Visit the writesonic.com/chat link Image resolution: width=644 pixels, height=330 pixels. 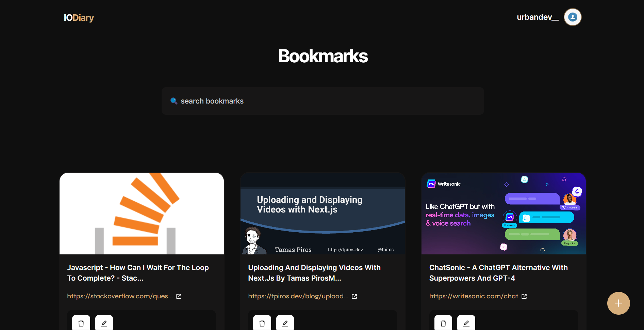click(x=474, y=296)
